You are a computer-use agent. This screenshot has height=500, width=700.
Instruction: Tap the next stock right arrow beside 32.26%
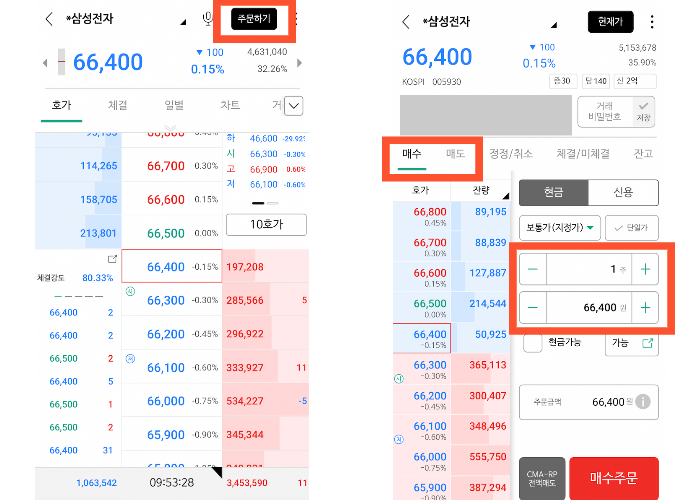pos(299,63)
